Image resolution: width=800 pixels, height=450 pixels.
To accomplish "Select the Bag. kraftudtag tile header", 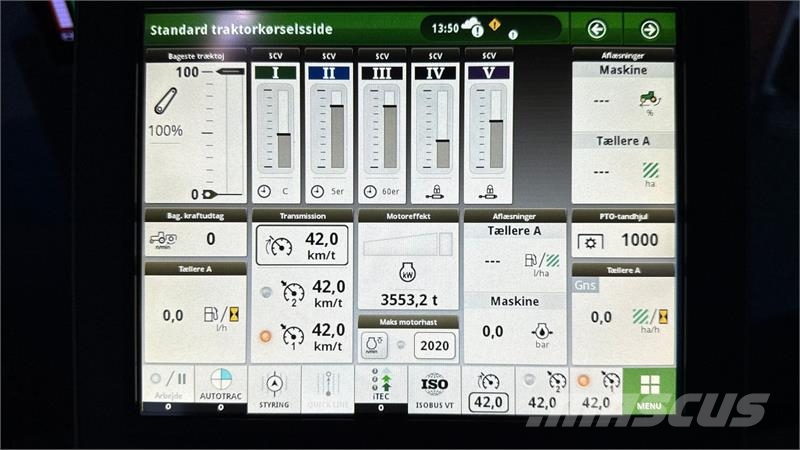I will [195, 216].
